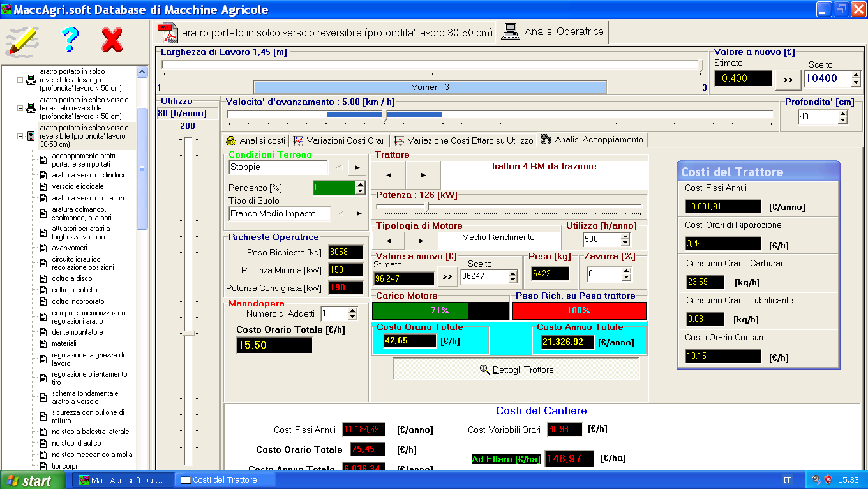Go to previous Condizioni Terreno option
Viewport: 868px width, 489px height.
tap(339, 167)
